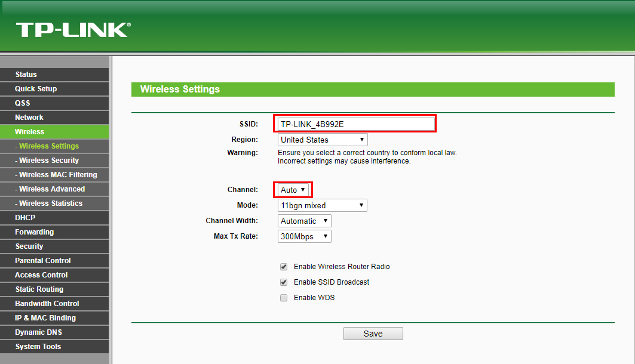Click the Wireless Settings heading

click(180, 90)
